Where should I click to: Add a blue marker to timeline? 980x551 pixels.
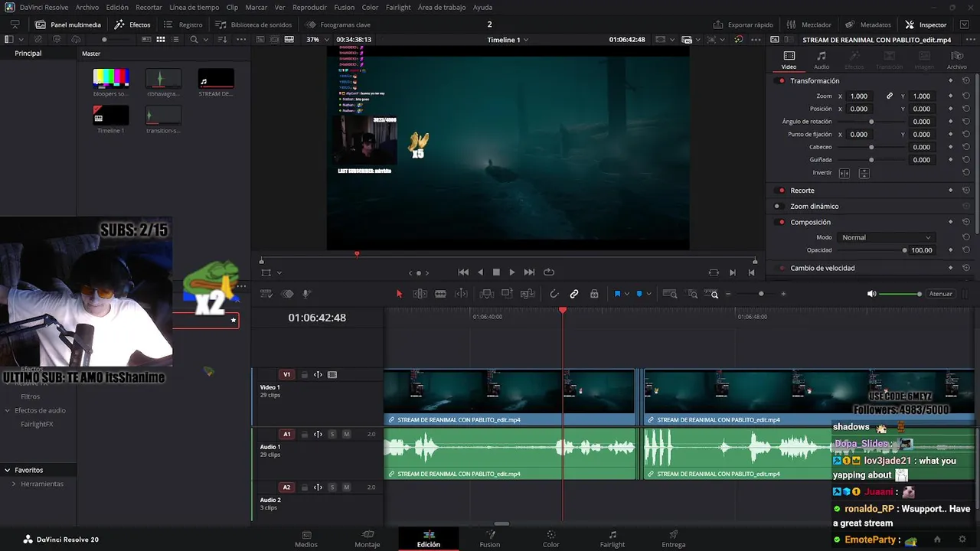639,294
